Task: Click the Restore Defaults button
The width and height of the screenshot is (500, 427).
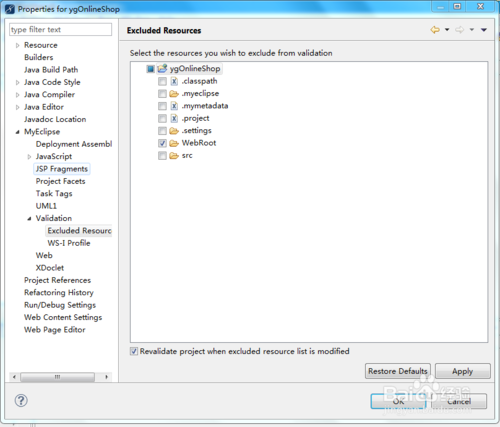Action: pos(398,371)
